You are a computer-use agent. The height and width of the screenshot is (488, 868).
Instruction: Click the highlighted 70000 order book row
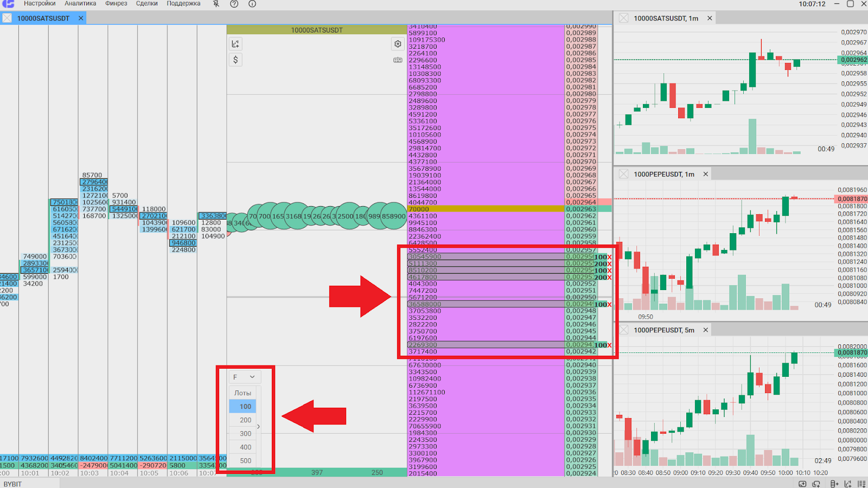tap(486, 209)
